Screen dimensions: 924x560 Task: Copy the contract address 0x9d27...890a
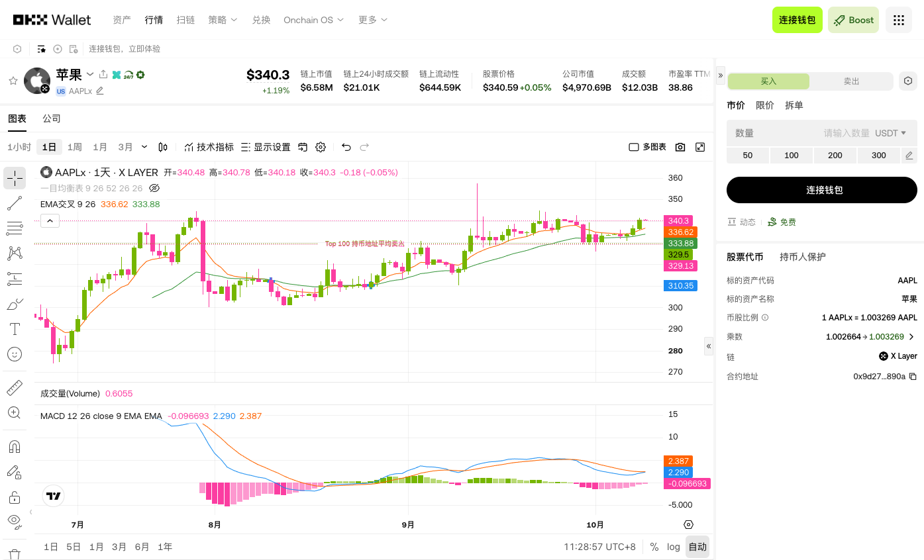[913, 377]
